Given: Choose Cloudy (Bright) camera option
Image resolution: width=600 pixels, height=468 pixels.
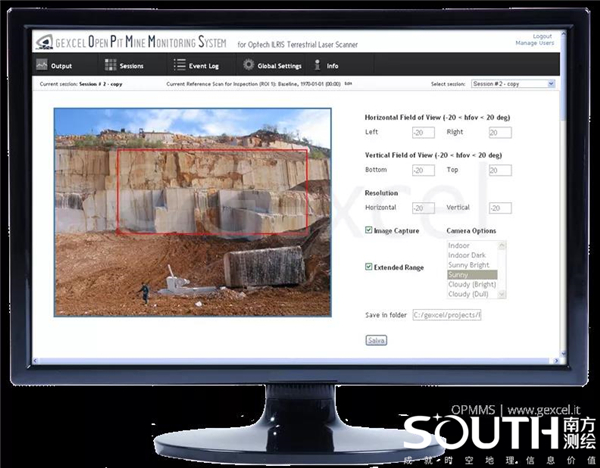Looking at the screenshot, I should (x=470, y=284).
